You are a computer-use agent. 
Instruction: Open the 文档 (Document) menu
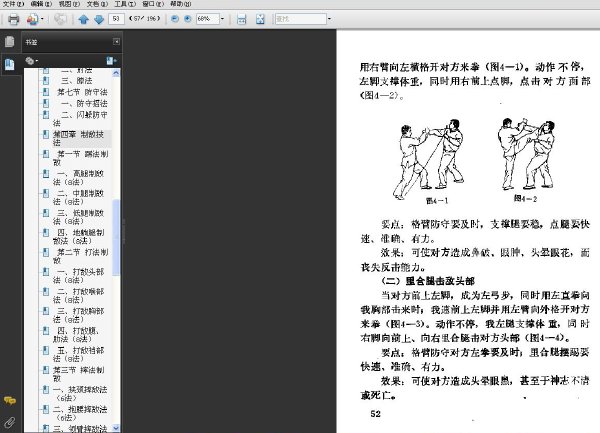click(x=97, y=4)
